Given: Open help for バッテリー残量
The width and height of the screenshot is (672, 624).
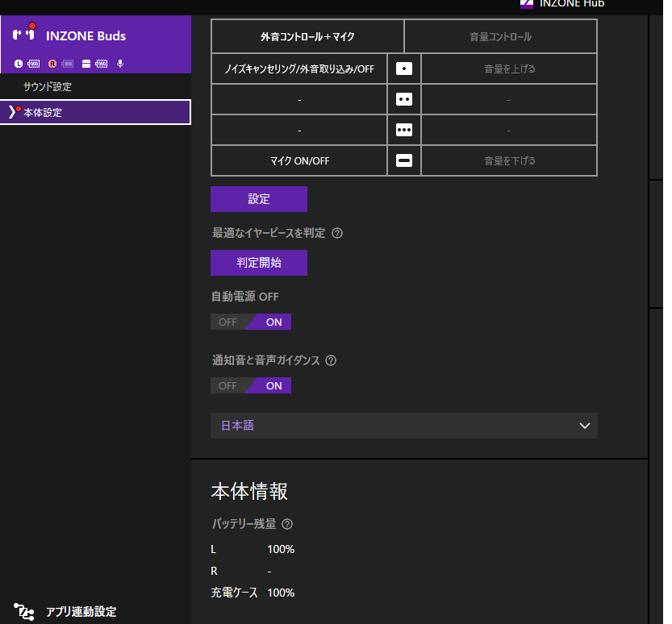Looking at the screenshot, I should [x=287, y=524].
